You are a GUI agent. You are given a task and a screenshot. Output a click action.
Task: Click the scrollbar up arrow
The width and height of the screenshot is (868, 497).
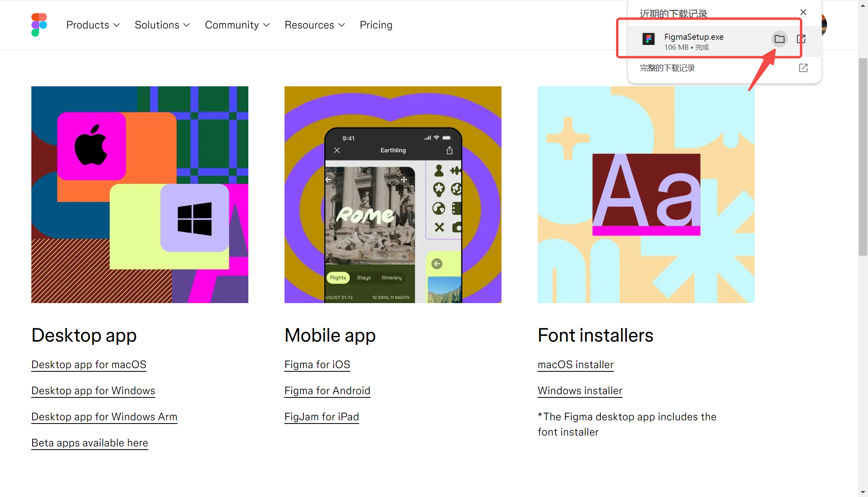pos(863,5)
